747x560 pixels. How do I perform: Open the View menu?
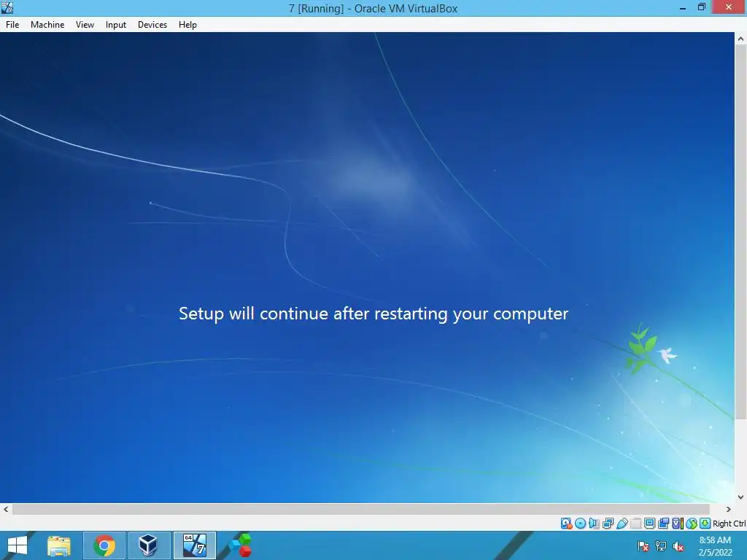(85, 25)
